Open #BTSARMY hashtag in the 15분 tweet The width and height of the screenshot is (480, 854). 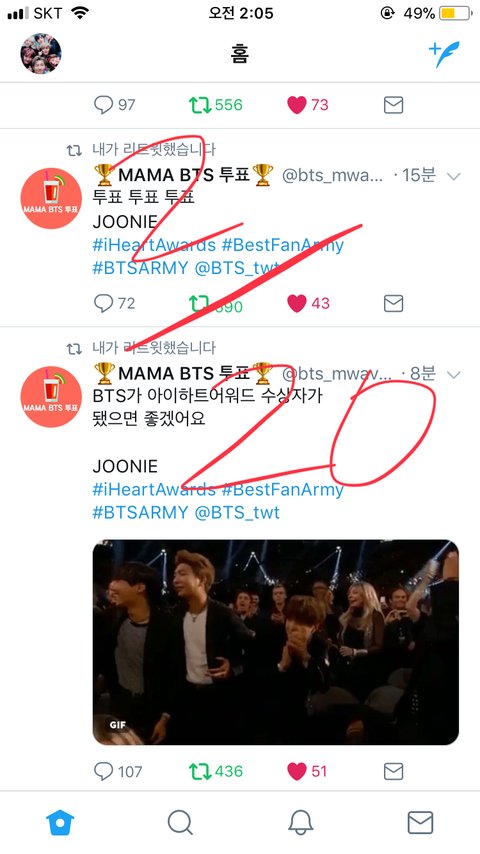click(x=140, y=268)
